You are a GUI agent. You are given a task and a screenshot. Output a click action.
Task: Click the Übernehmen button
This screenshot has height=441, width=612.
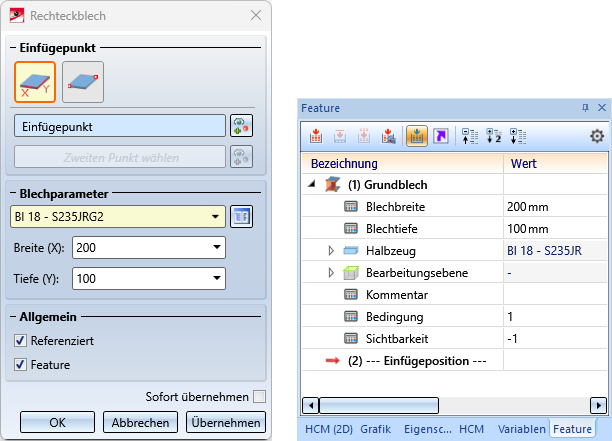pyautogui.click(x=226, y=422)
